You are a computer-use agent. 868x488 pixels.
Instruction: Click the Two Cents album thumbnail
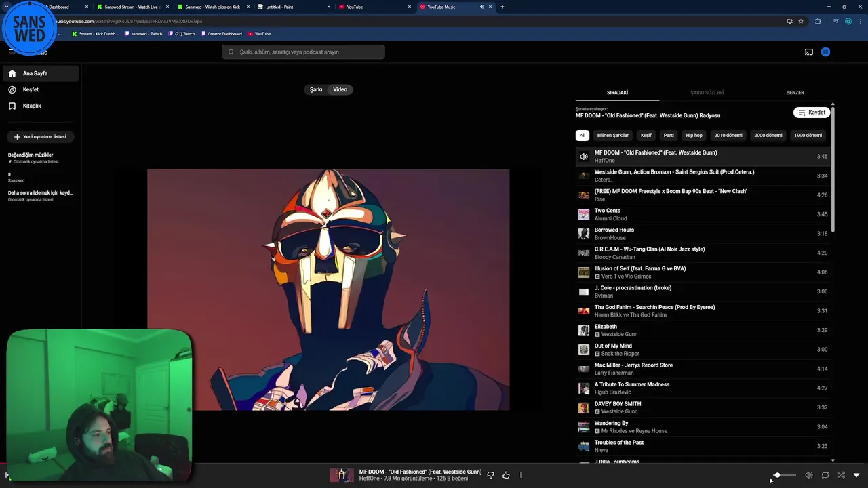(x=583, y=214)
